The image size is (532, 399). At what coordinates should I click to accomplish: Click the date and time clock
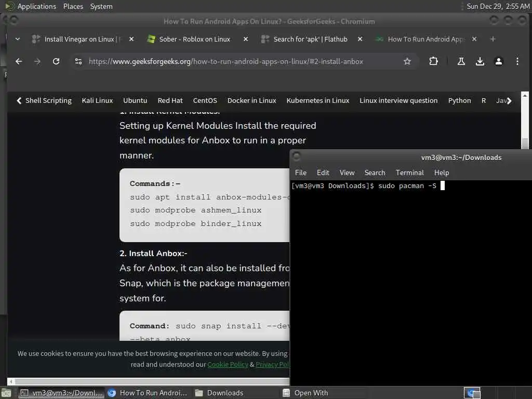[x=498, y=6]
